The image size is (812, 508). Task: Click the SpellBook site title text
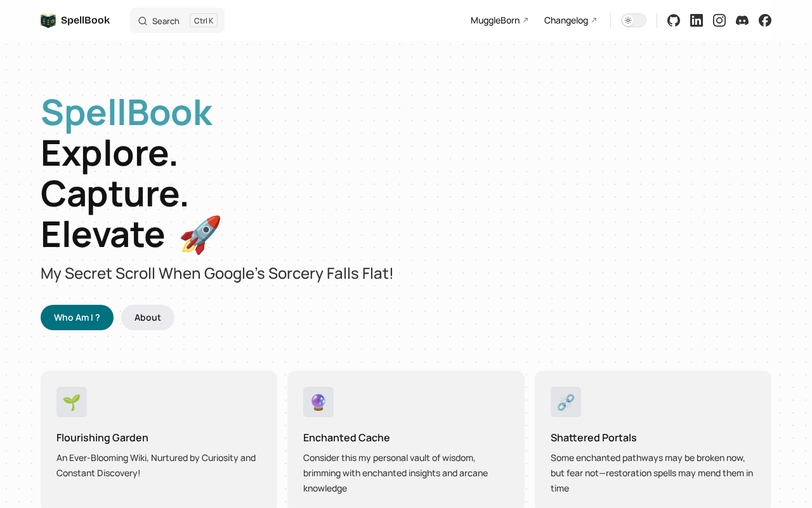click(85, 20)
